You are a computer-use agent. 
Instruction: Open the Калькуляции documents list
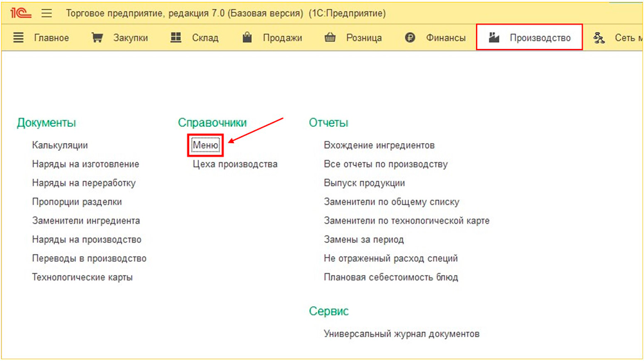(x=60, y=146)
